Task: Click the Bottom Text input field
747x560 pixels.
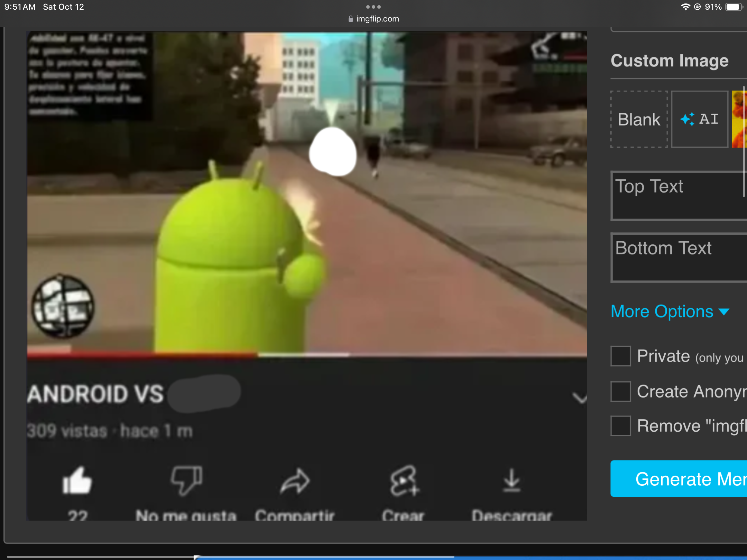Action: (678, 256)
